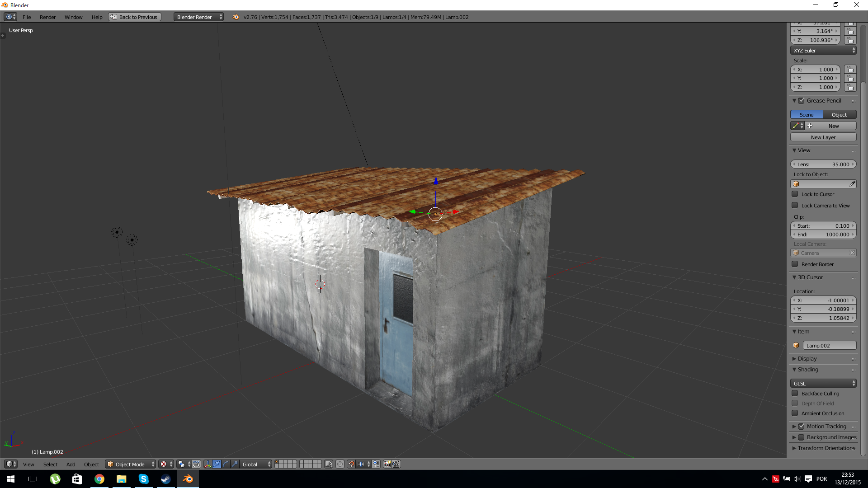
Task: Toggle the Depth Of Field checkbox
Action: click(x=795, y=404)
